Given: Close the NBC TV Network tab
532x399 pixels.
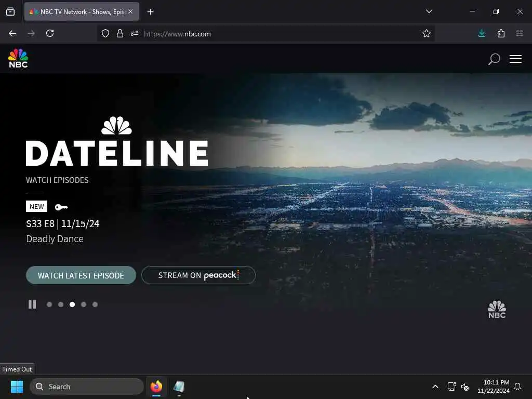Looking at the screenshot, I should (130, 11).
